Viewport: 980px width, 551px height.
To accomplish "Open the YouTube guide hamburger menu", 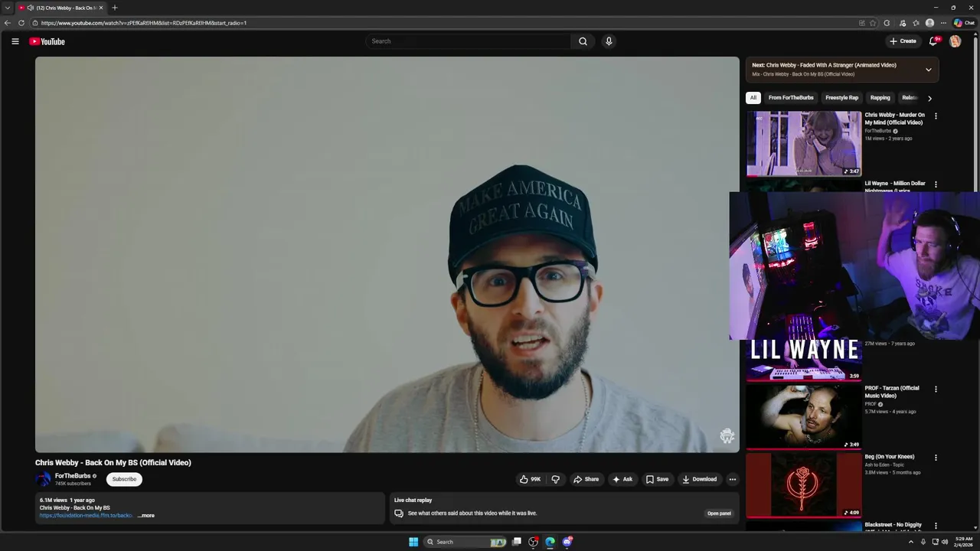I will click(15, 41).
